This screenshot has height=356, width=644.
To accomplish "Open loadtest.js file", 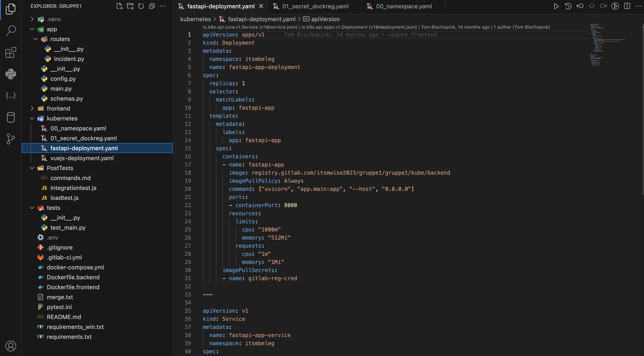I will coord(97,198).
